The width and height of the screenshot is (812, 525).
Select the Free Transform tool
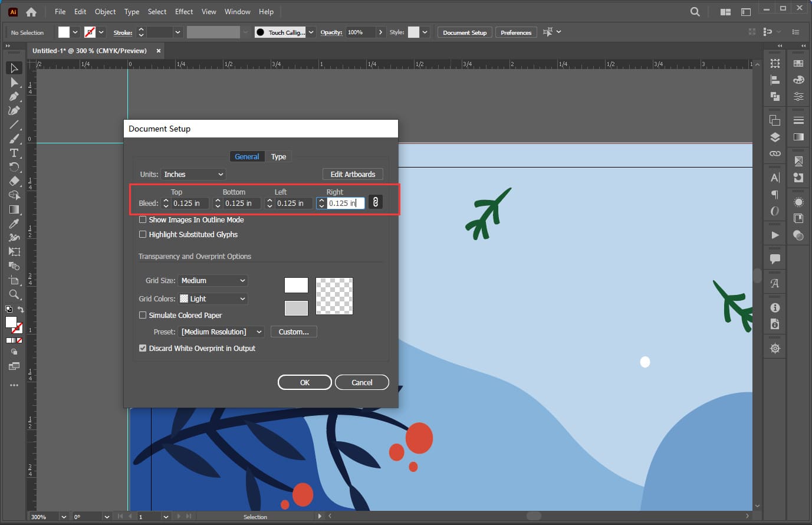click(x=14, y=252)
